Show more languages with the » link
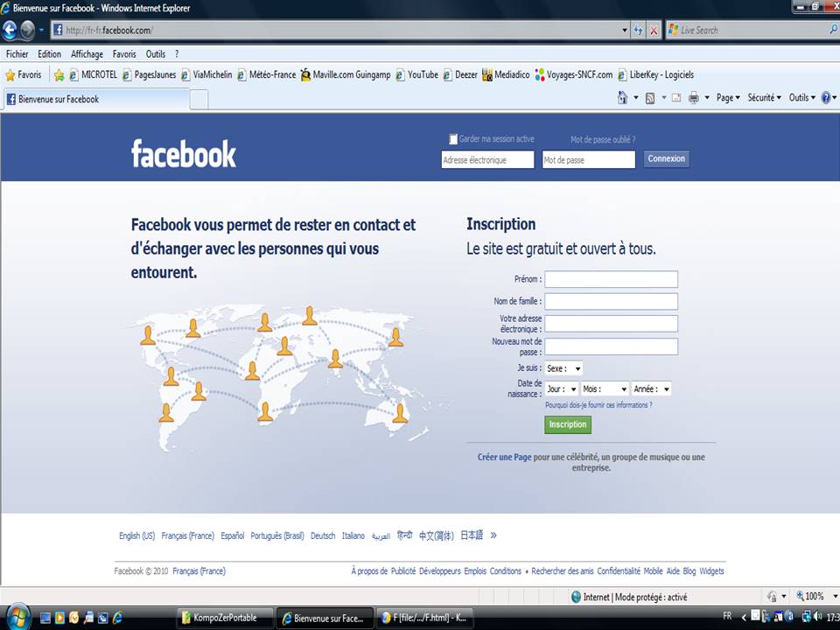Screen dimensions: 840x630 tap(493, 535)
